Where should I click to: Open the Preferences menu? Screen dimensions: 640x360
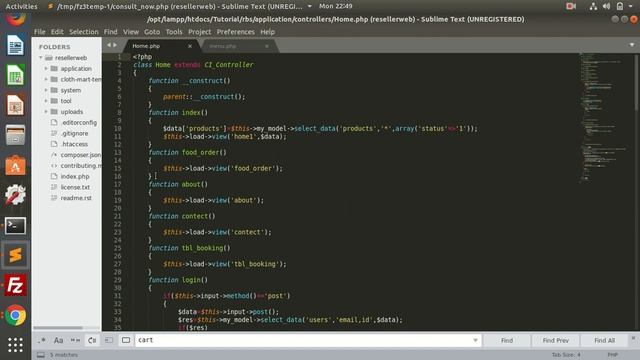point(236,32)
